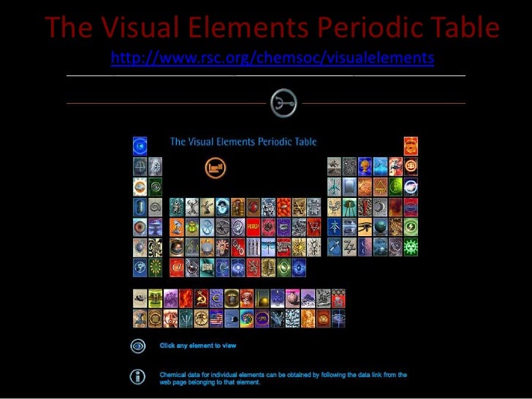Viewport: 532px width, 399px height.
Task: Click the Aluminium airplane tile
Action: (x=334, y=187)
